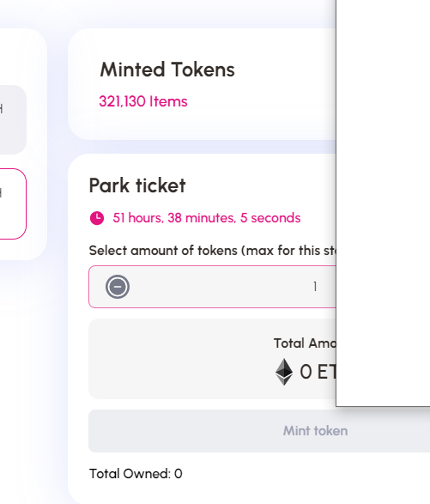Click the Total Amount label
Viewport: 430px width, 504px height.
[305, 343]
